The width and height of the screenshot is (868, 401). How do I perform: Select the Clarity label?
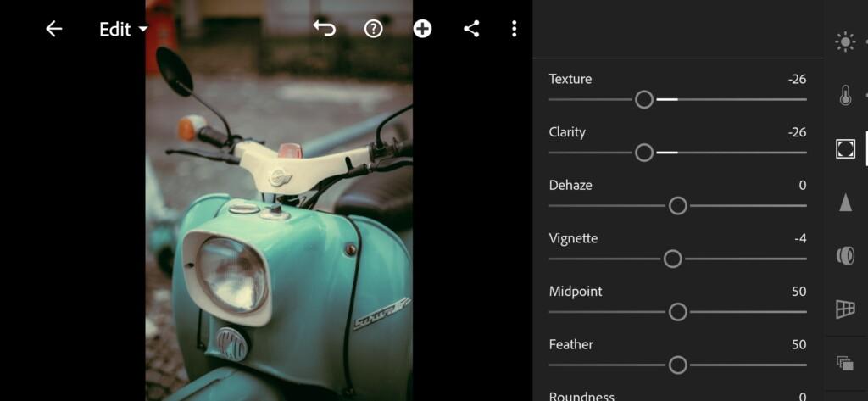567,132
